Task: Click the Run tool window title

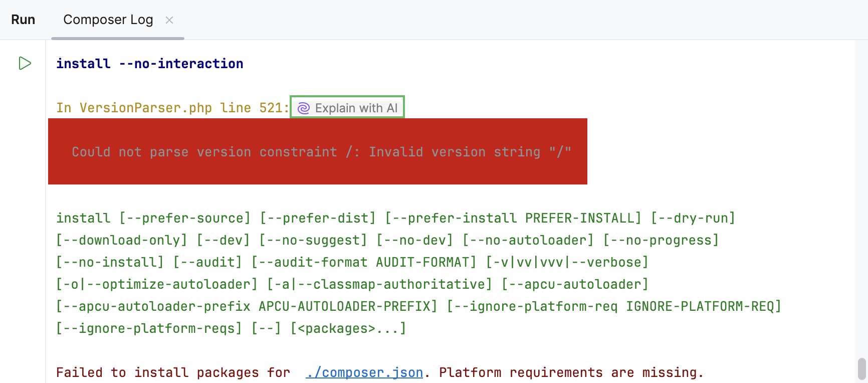Action: pyautogui.click(x=23, y=20)
